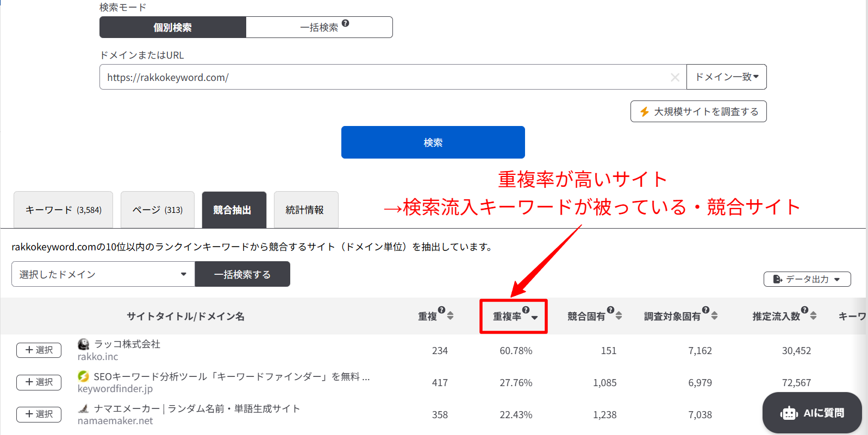Click the help icon next to 競合固有 header
This screenshot has width=868, height=435.
(610, 310)
